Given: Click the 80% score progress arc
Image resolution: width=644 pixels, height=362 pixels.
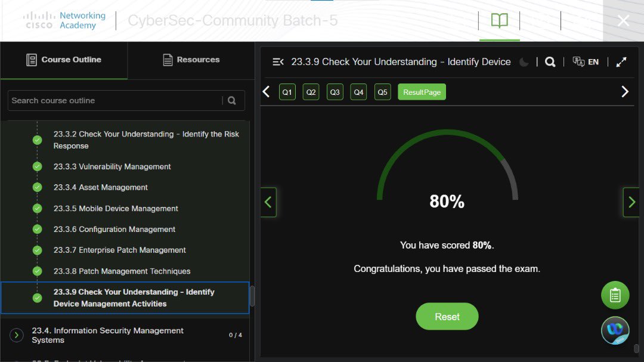Looking at the screenshot, I should pyautogui.click(x=447, y=165).
